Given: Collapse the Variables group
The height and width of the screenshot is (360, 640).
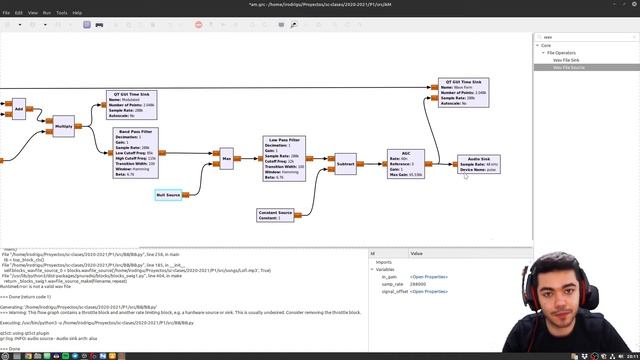Looking at the screenshot, I should click(x=372, y=269).
